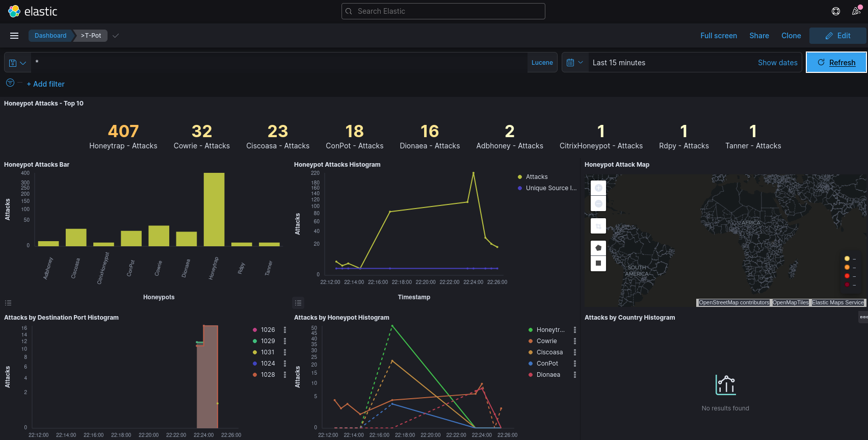Expand the T-Pot dashboard title chevron
Viewport: 868px width, 440px height.
coord(116,36)
